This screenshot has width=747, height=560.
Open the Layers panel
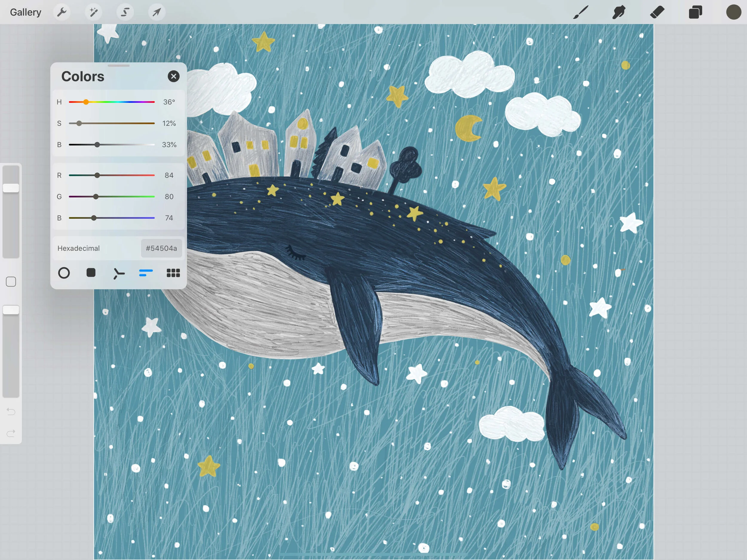(x=695, y=13)
